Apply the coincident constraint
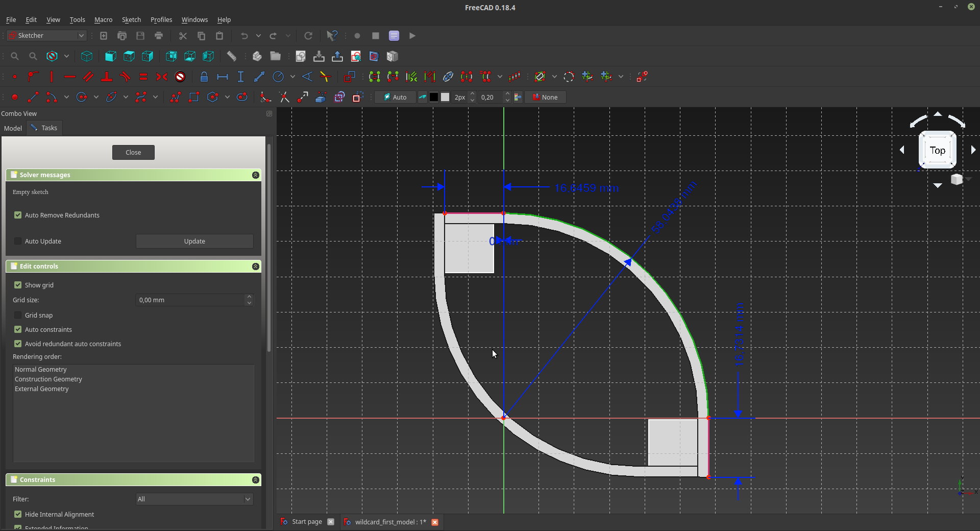This screenshot has width=980, height=531. click(x=15, y=77)
